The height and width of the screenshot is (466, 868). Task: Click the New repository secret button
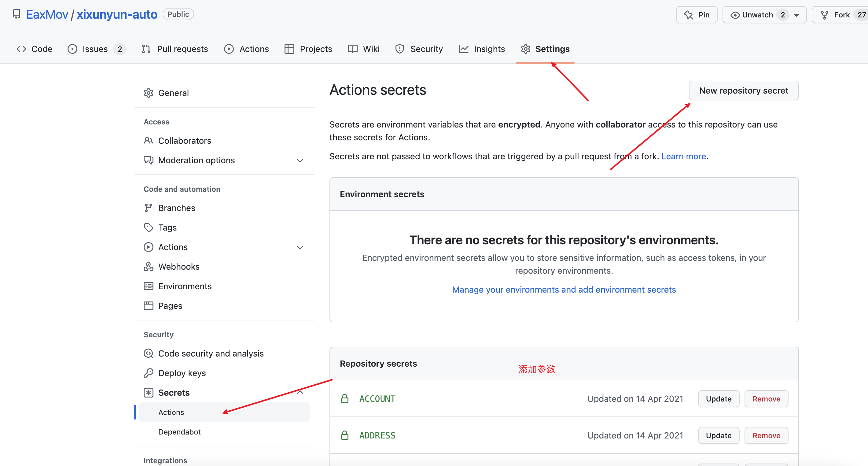click(743, 91)
